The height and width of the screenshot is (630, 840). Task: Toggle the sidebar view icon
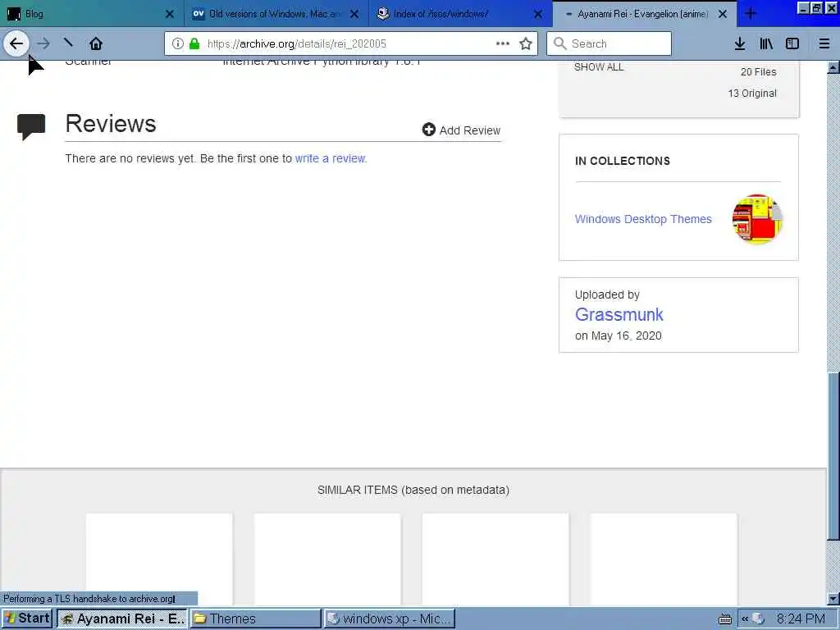pyautogui.click(x=792, y=43)
